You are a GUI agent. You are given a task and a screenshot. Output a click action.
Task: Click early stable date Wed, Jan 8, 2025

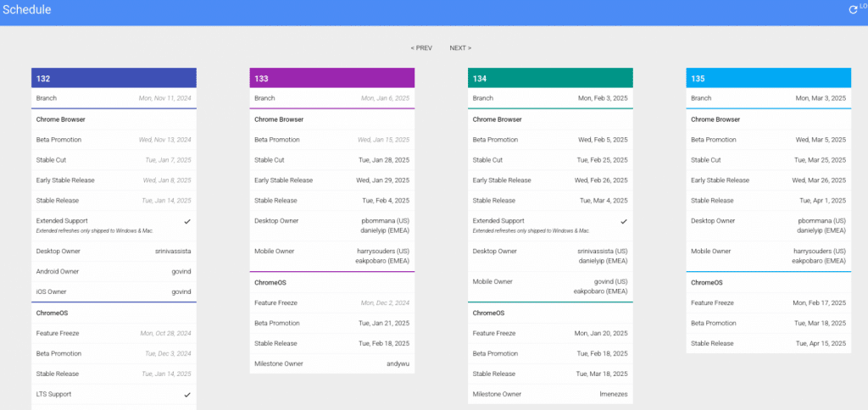pos(167,180)
